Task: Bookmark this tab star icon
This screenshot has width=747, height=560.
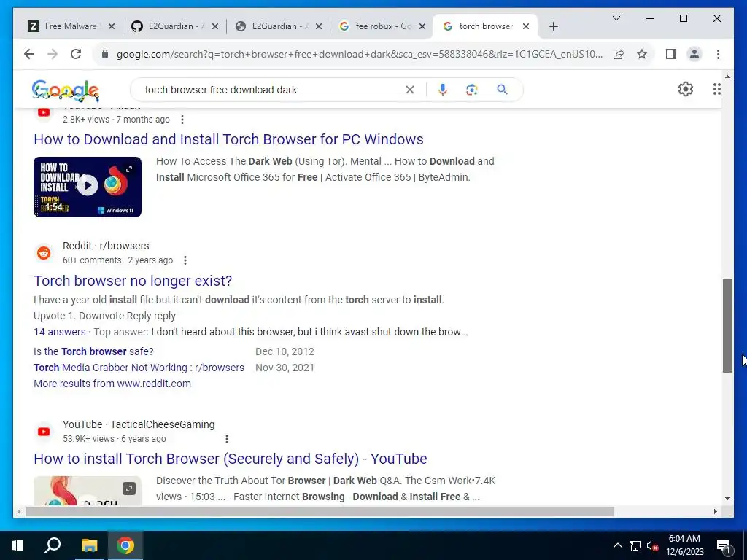Action: pyautogui.click(x=642, y=54)
